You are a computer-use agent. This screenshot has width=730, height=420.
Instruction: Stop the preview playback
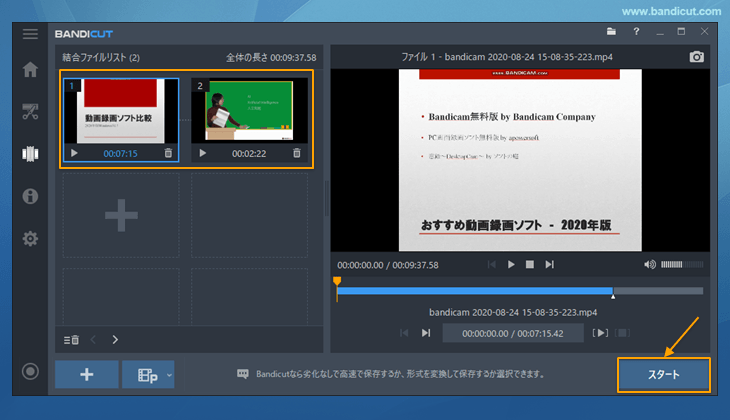coord(530,264)
